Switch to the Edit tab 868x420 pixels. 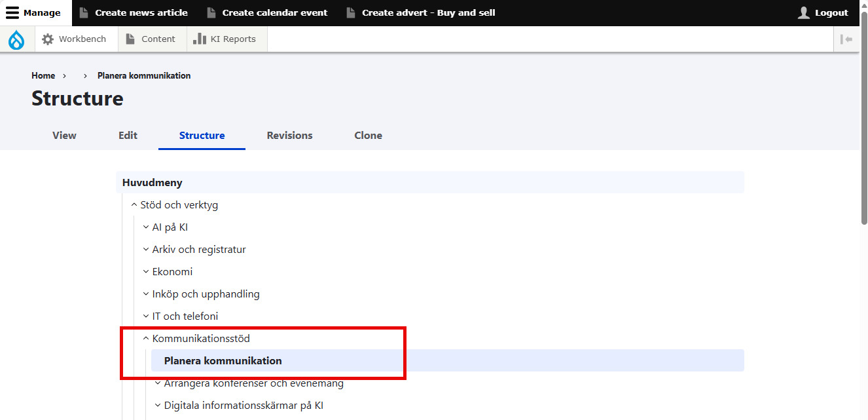[128, 136]
